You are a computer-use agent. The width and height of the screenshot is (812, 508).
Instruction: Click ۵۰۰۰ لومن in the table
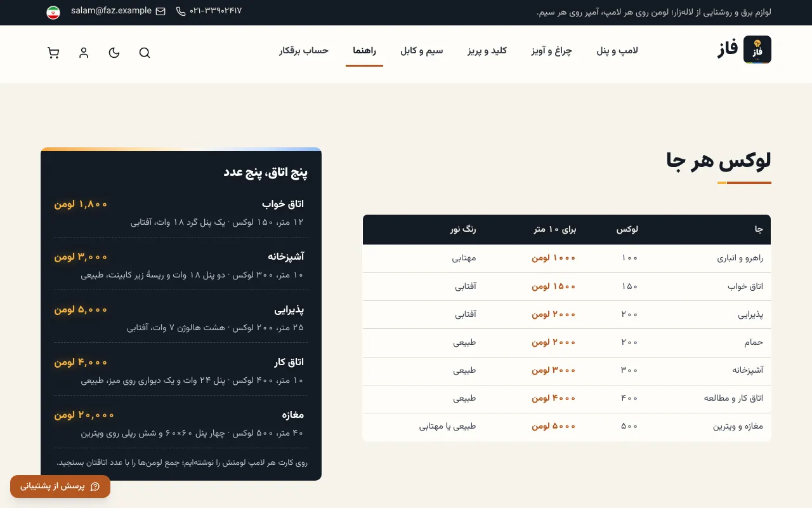[554, 427]
